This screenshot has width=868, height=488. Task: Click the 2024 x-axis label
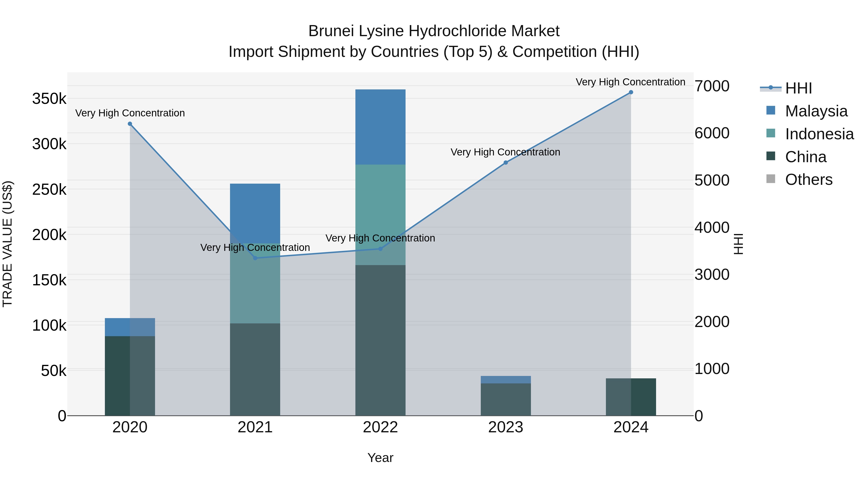click(x=631, y=427)
